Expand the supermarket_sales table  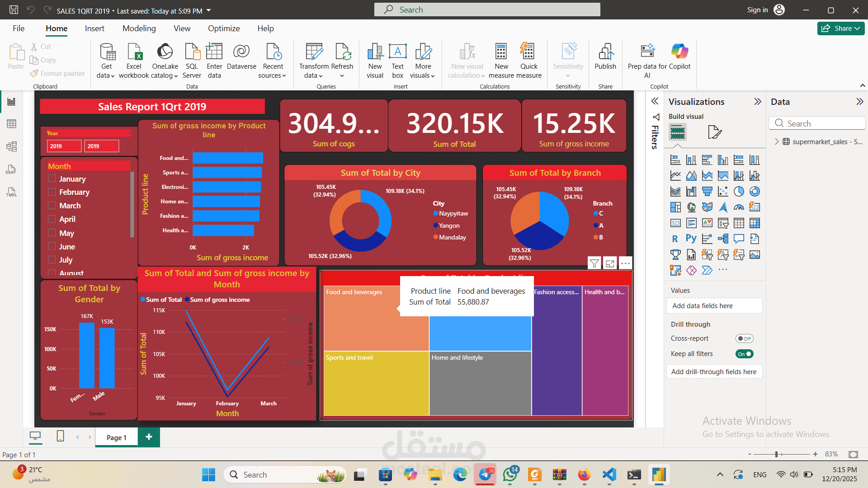[777, 142]
